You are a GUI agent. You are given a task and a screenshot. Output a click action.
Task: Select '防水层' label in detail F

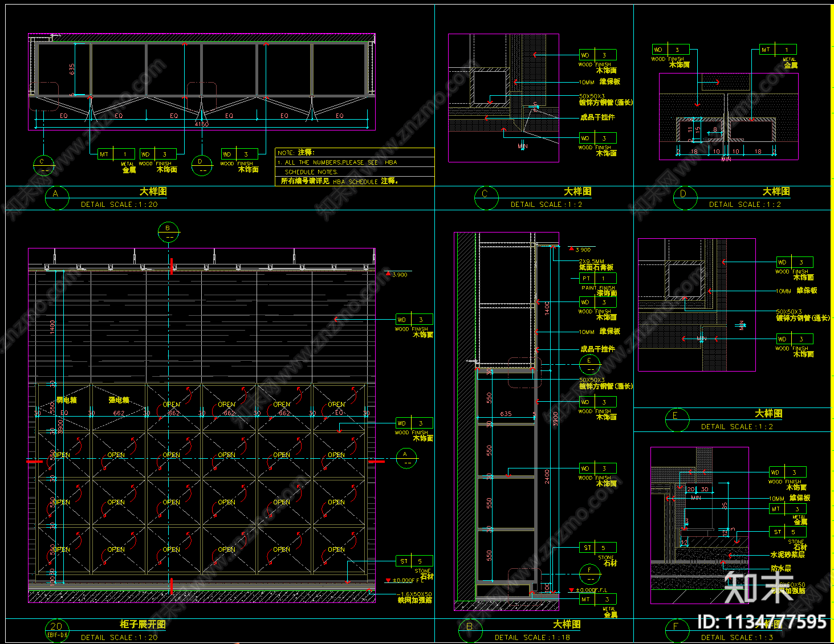click(x=781, y=569)
